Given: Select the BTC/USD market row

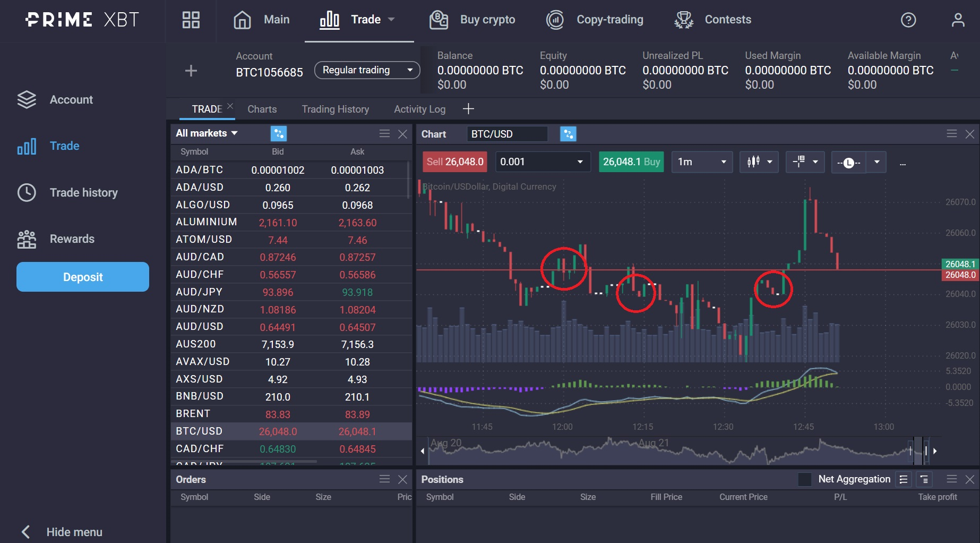Looking at the screenshot, I should [291, 431].
